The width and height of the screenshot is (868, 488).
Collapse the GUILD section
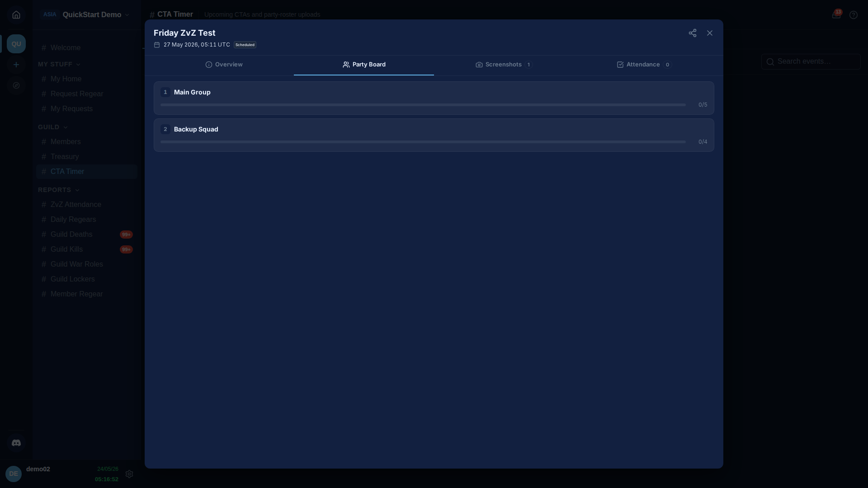[53, 127]
